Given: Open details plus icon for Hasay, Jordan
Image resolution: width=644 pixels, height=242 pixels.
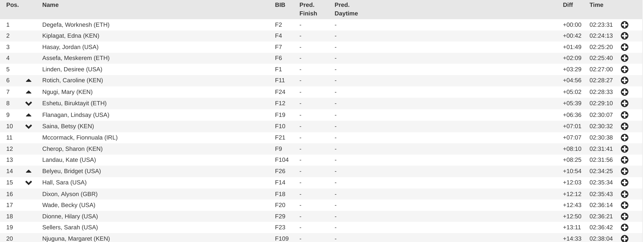Looking at the screenshot, I should click(x=624, y=47).
